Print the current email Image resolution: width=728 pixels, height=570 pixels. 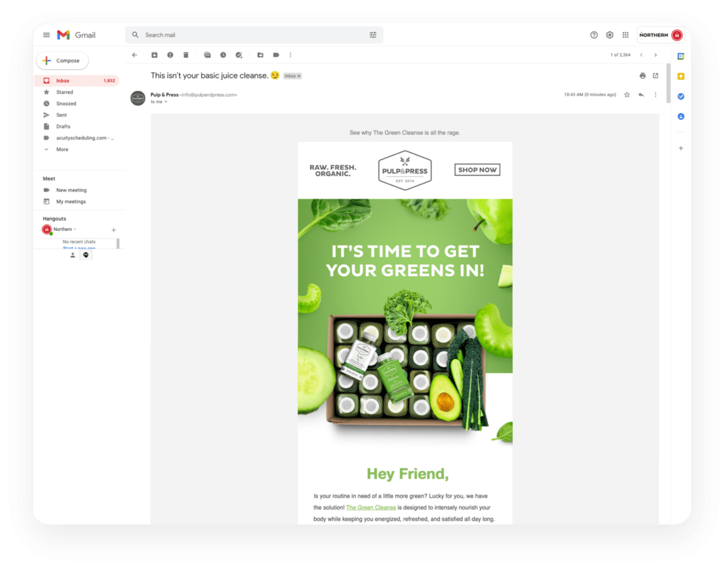(x=642, y=75)
